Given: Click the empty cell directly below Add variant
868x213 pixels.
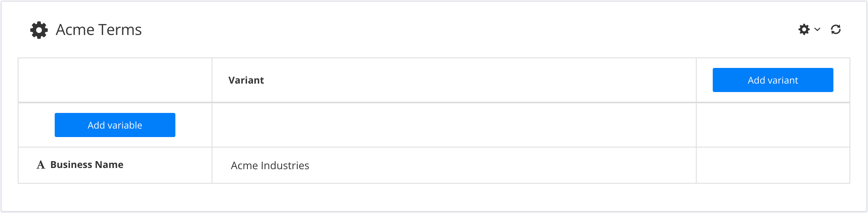Looking at the screenshot, I should click(773, 125).
